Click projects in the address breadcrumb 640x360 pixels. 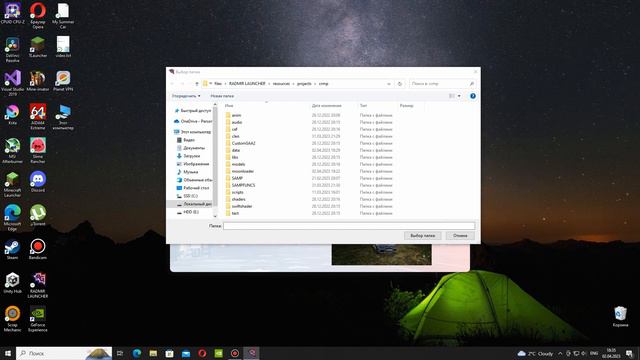coord(304,84)
